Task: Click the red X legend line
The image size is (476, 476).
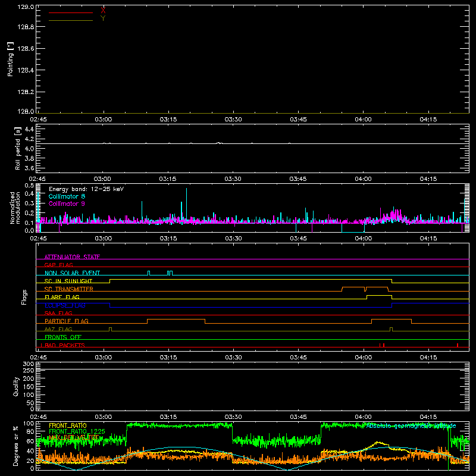Action: (x=71, y=12)
